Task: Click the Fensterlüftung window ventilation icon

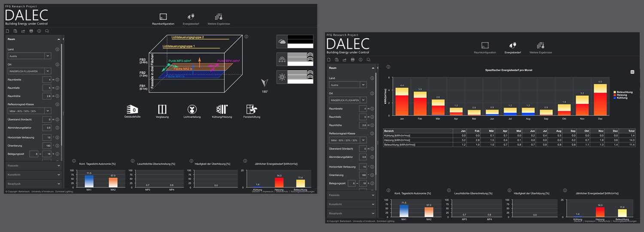Action: pos(251,109)
